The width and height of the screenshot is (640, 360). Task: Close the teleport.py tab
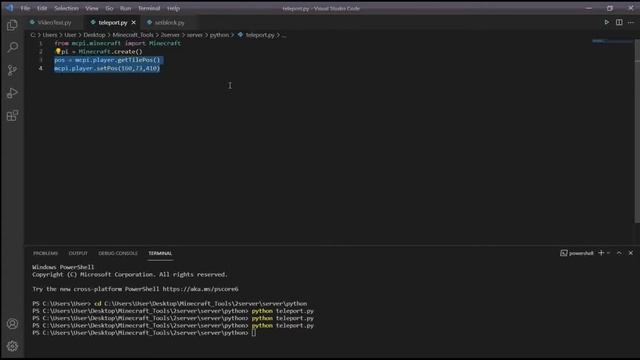(x=133, y=22)
